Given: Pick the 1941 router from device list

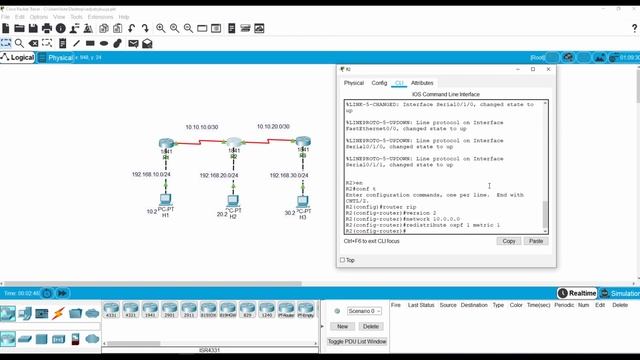Looking at the screenshot, I should [150, 310].
